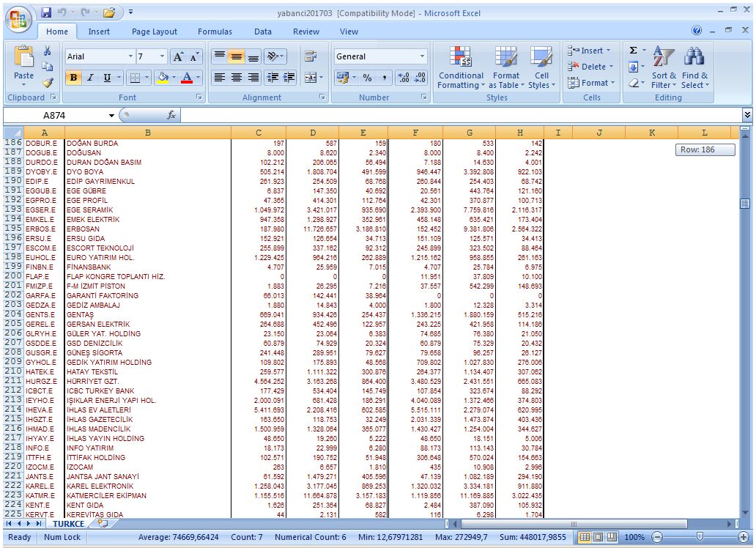Open Customize Quick Access Toolbar dropdown
Screen dimensions: 756x548
(130, 12)
